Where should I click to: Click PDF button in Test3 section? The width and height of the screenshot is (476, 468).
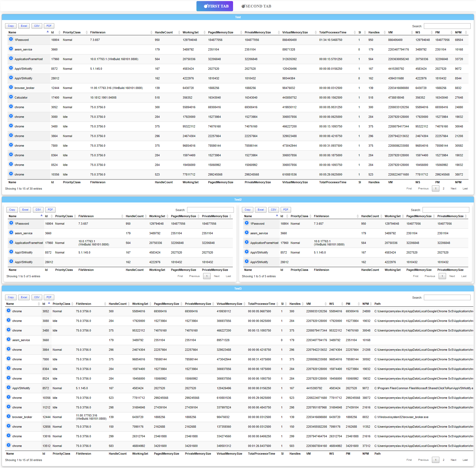(49, 297)
